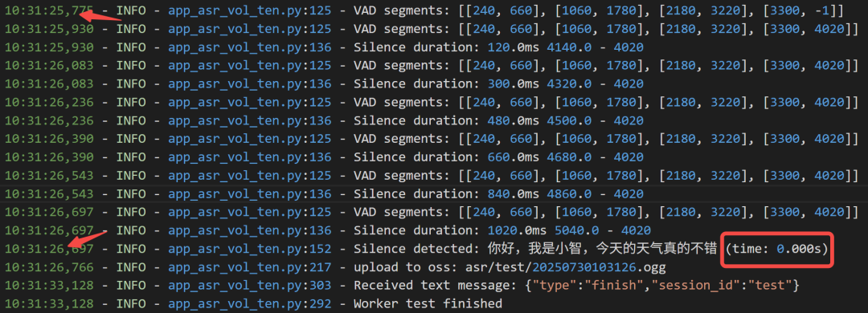Click "Worker test finished" log message
868x313 pixels.
click(x=428, y=304)
